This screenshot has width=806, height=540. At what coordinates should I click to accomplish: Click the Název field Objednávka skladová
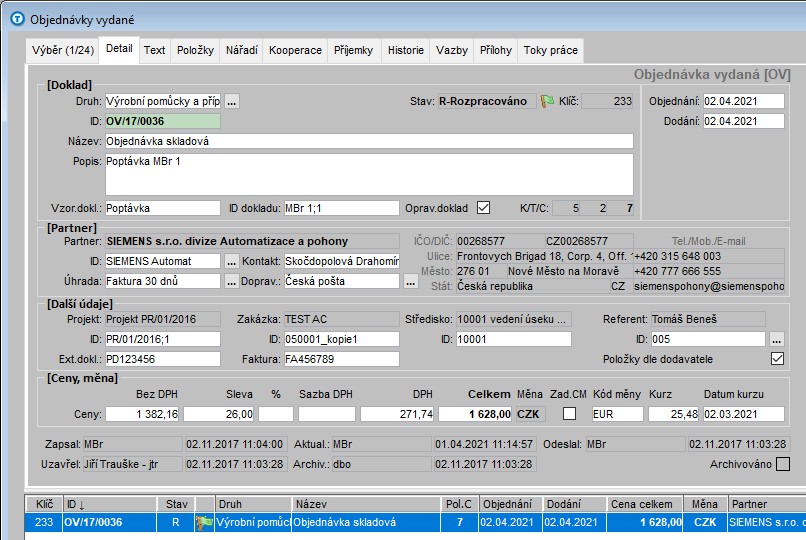(x=369, y=141)
